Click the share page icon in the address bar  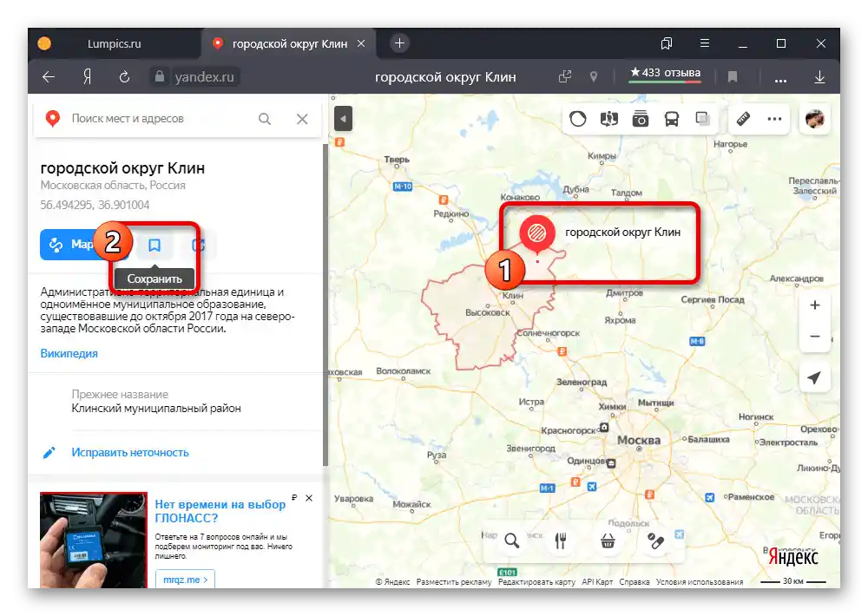pos(565,77)
